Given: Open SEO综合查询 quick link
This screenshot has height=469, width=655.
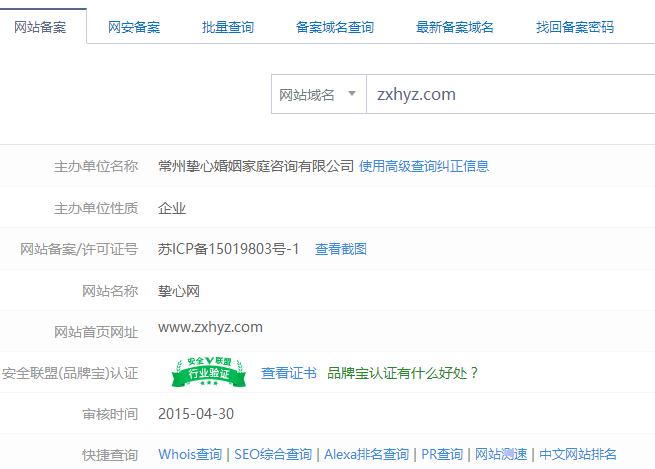Looking at the screenshot, I should tap(273, 454).
